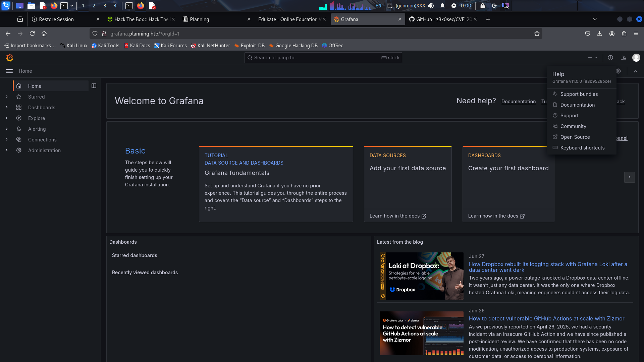The width and height of the screenshot is (644, 362).
Task: Open the Explore compass icon in sidebar
Action: point(19,118)
